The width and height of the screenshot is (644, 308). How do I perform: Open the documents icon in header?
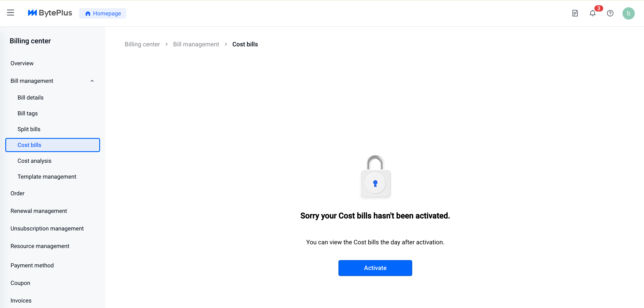[x=575, y=13]
